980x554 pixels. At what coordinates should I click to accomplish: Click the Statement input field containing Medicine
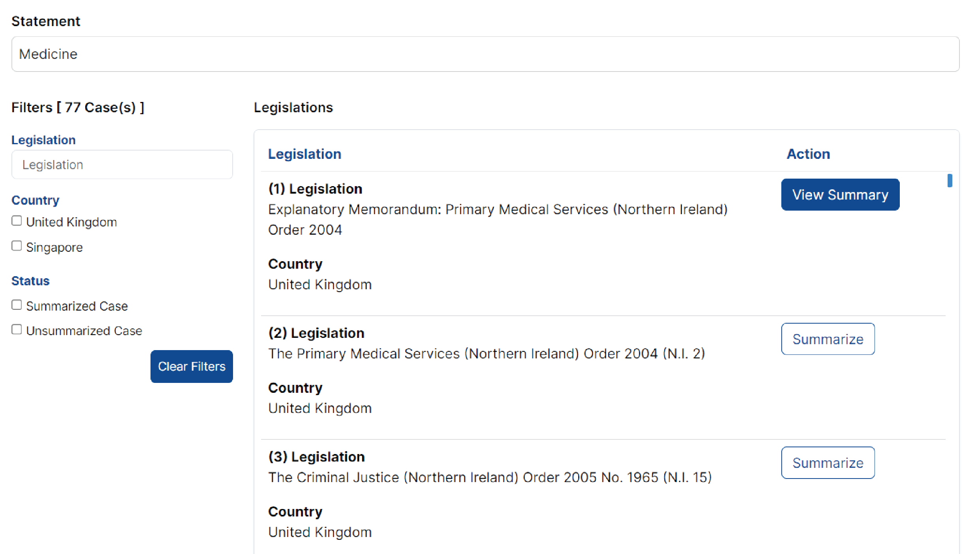coord(485,54)
